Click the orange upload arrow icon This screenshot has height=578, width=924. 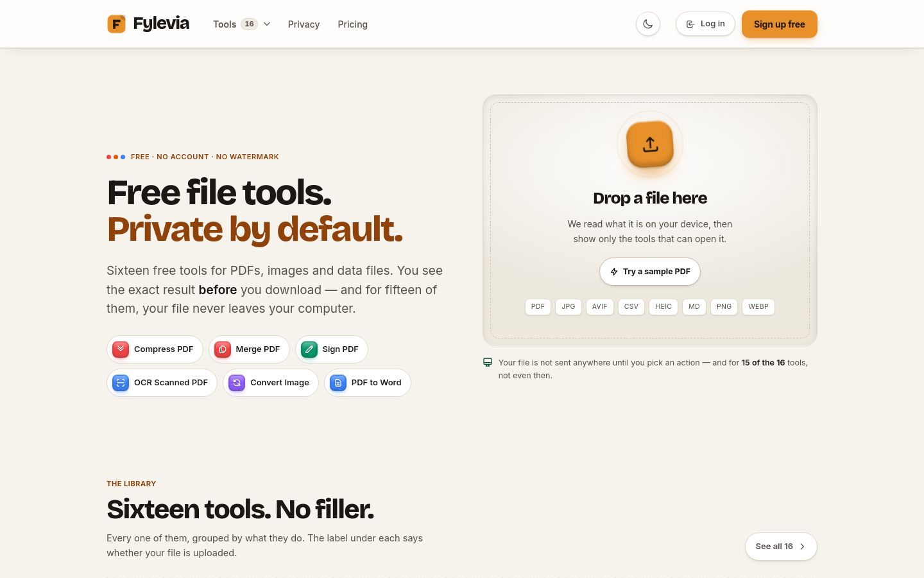point(650,144)
